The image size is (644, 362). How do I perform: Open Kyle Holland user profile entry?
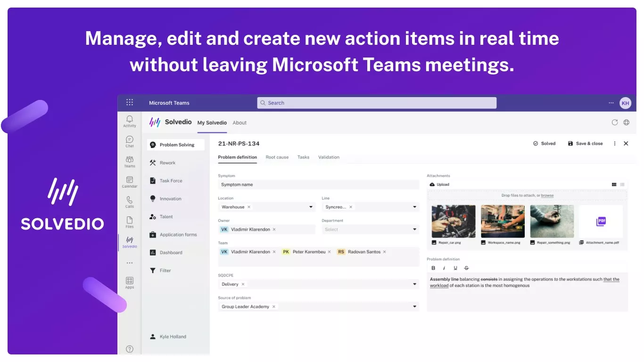168,337
